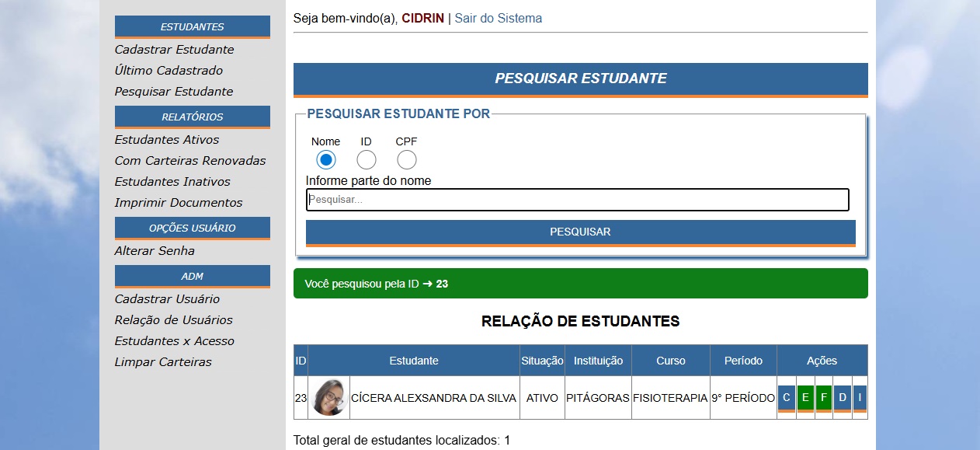This screenshot has height=450, width=980.
Task: Click Sair do Sistema logout link
Action: (x=498, y=18)
